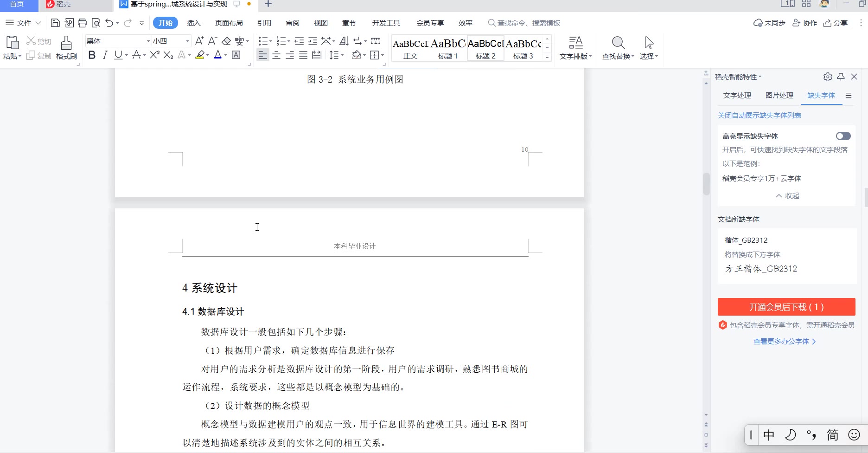Select the 标题 1 heading style
868x453 pixels.
(448, 48)
